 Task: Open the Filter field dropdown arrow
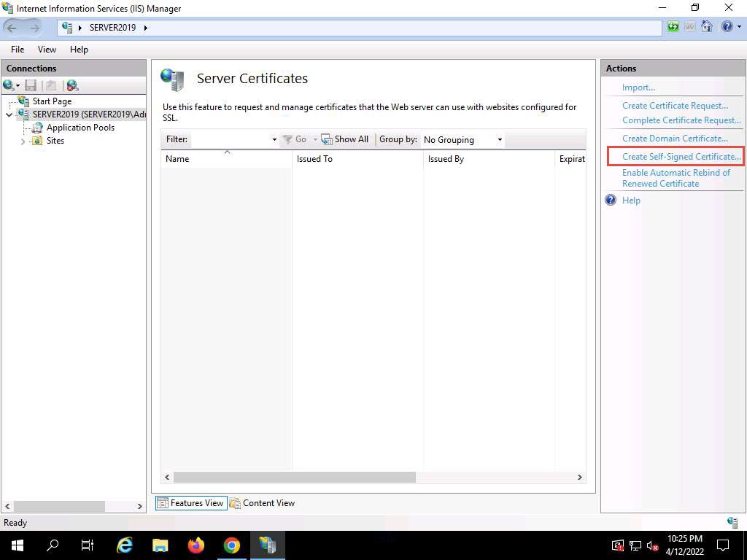click(274, 139)
